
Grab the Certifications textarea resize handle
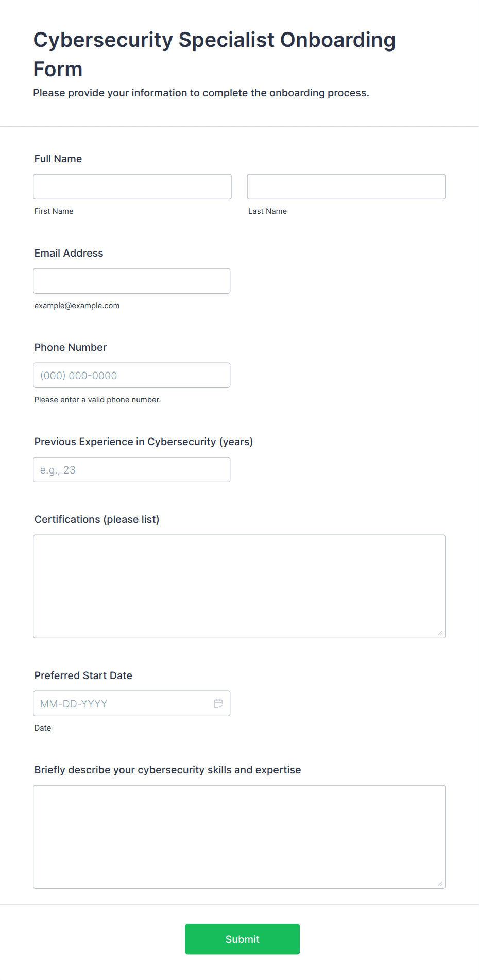tap(440, 633)
